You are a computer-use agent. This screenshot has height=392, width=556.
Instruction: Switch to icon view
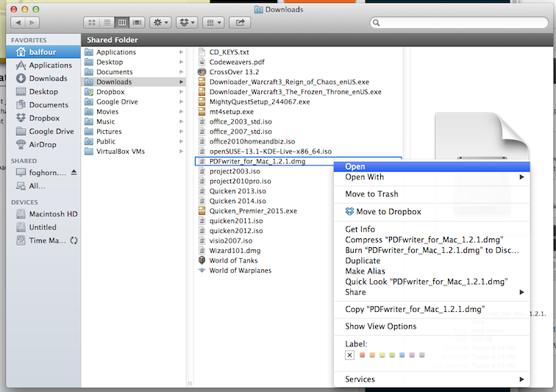click(x=91, y=23)
